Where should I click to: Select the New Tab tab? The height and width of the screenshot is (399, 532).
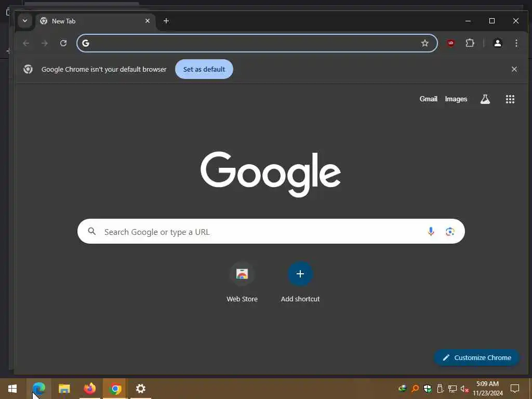[96, 21]
